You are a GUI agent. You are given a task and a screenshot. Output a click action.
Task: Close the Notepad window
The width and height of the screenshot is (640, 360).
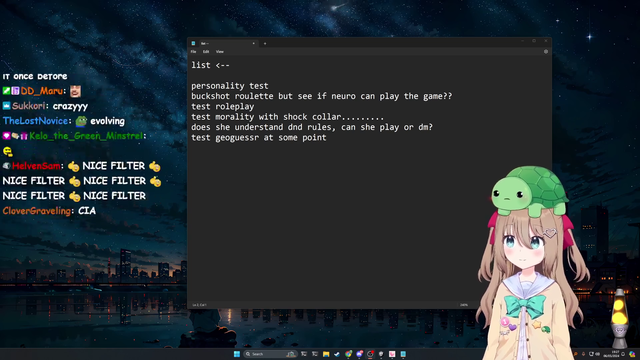[x=546, y=41]
